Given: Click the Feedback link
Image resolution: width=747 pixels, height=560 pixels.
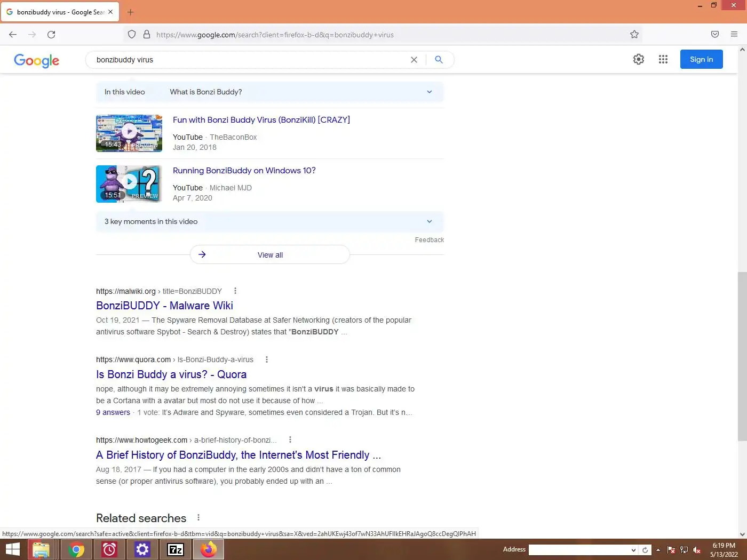Looking at the screenshot, I should (x=430, y=240).
